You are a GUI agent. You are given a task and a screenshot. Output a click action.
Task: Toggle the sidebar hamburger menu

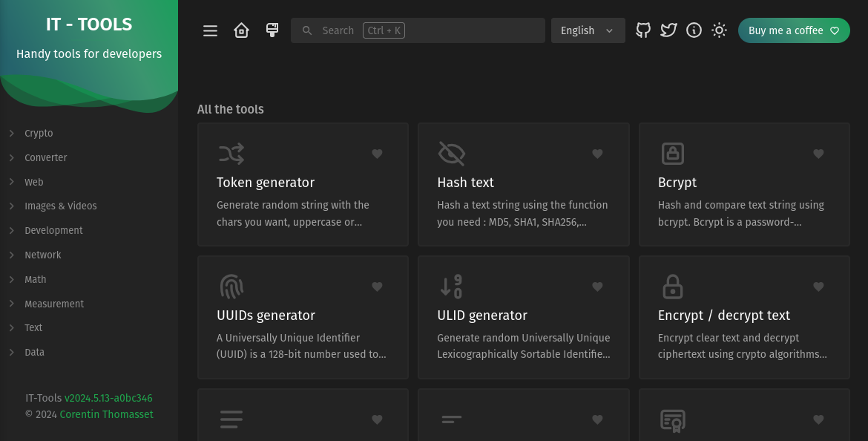tap(210, 30)
